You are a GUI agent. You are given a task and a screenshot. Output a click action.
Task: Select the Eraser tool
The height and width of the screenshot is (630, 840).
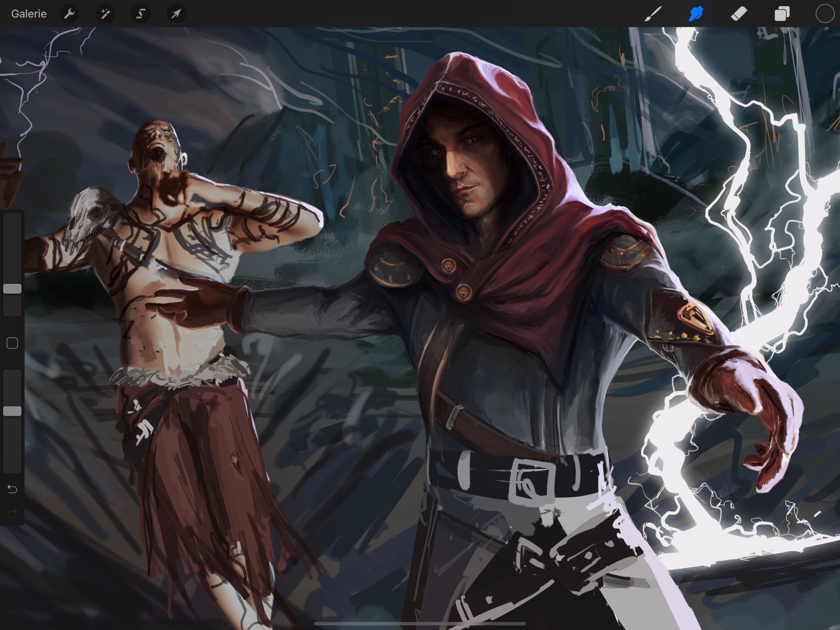click(739, 14)
